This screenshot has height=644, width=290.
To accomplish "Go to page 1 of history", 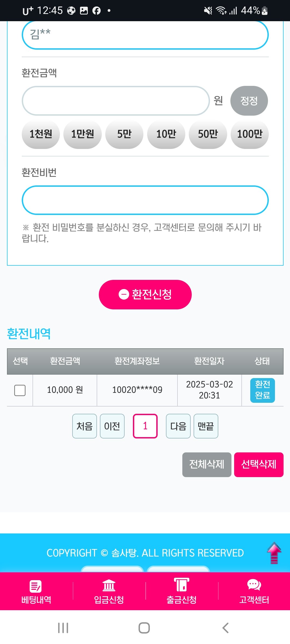I will pyautogui.click(x=145, y=426).
